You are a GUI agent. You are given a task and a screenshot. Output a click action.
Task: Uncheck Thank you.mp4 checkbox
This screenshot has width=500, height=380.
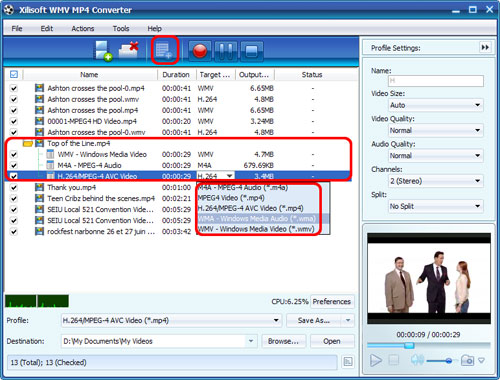coord(14,187)
